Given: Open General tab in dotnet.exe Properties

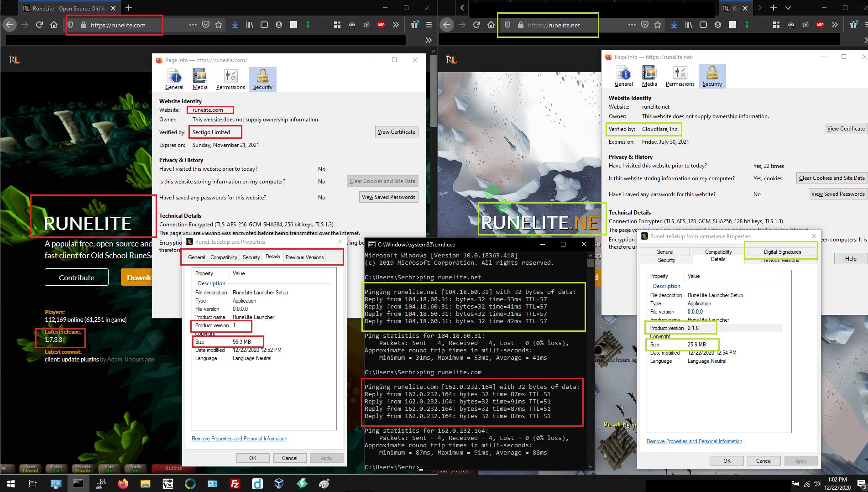Looking at the screenshot, I should (664, 252).
